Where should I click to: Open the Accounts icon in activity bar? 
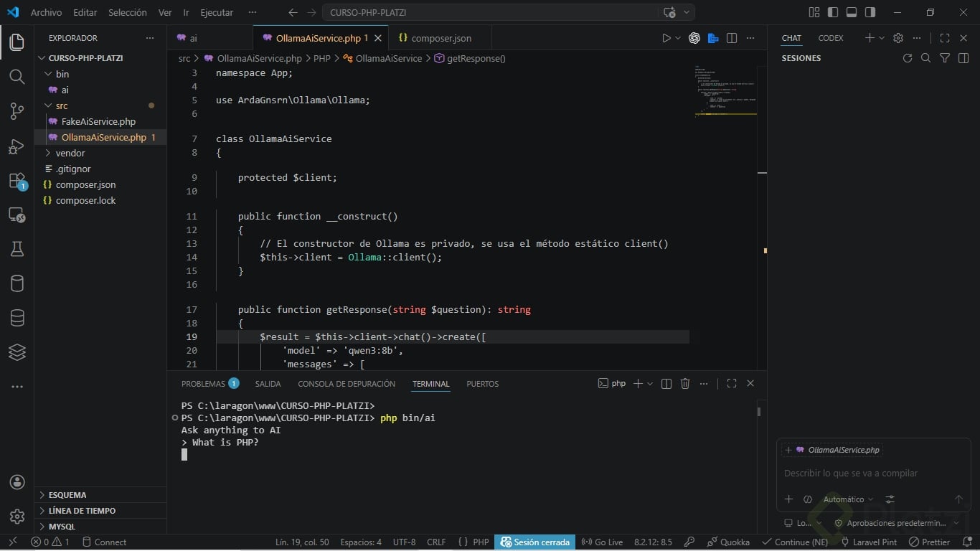click(x=17, y=482)
